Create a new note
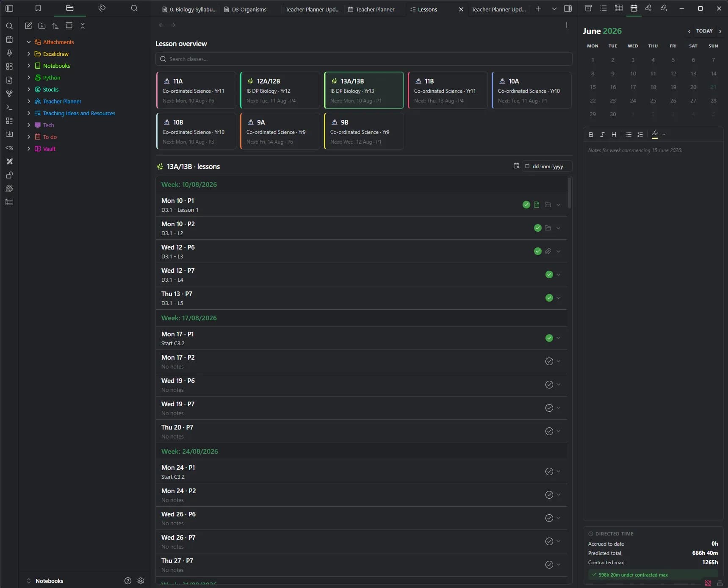Image resolution: width=728 pixels, height=588 pixels. pyautogui.click(x=28, y=26)
